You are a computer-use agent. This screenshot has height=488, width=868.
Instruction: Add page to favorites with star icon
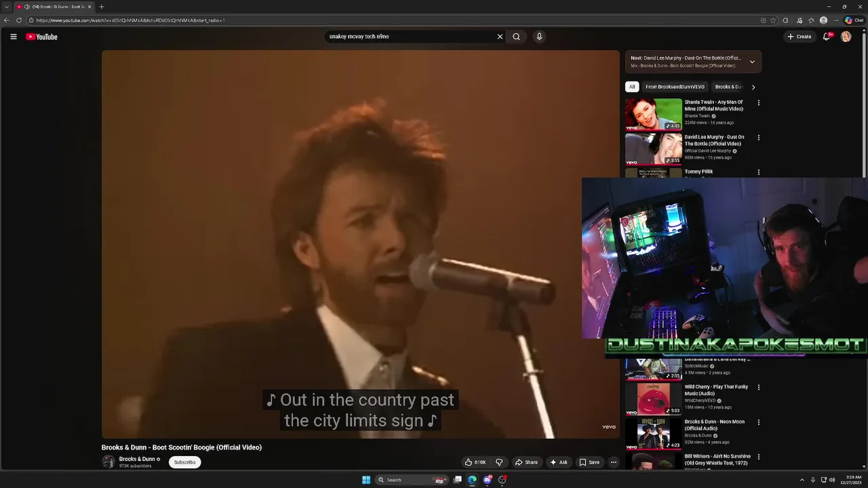(x=773, y=20)
